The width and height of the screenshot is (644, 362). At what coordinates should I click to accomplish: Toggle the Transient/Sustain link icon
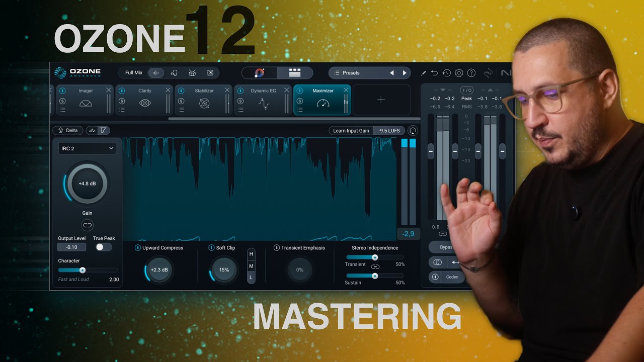(x=375, y=266)
